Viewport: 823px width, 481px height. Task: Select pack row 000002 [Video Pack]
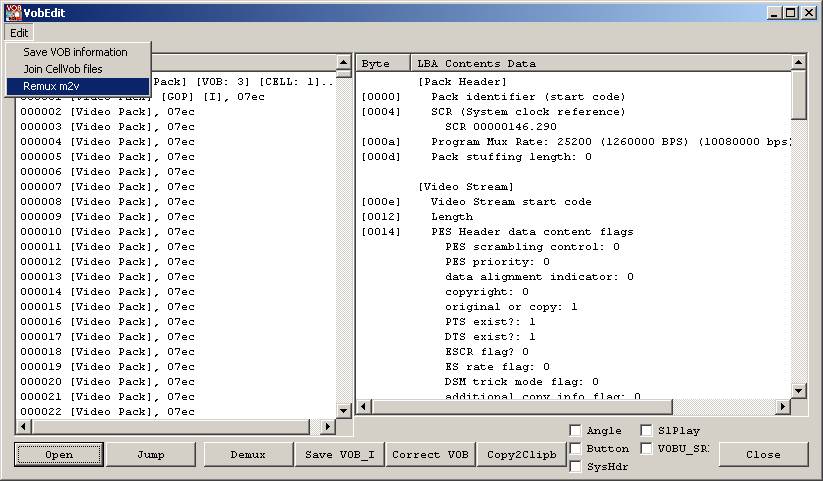coord(108,112)
